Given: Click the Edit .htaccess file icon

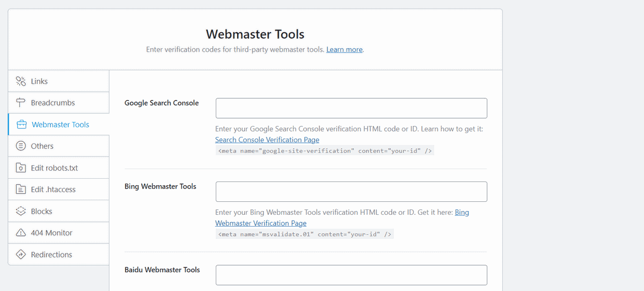Looking at the screenshot, I should 21,190.
